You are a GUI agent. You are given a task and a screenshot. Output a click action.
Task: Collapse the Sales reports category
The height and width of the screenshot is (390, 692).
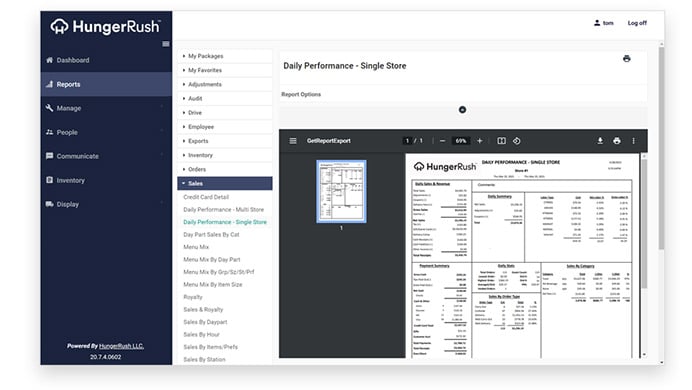tap(225, 183)
